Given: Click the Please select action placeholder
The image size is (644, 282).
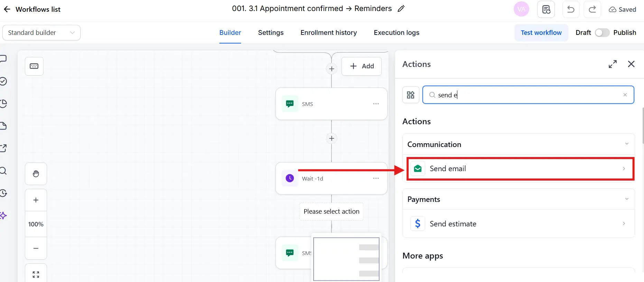Looking at the screenshot, I should pos(332,211).
